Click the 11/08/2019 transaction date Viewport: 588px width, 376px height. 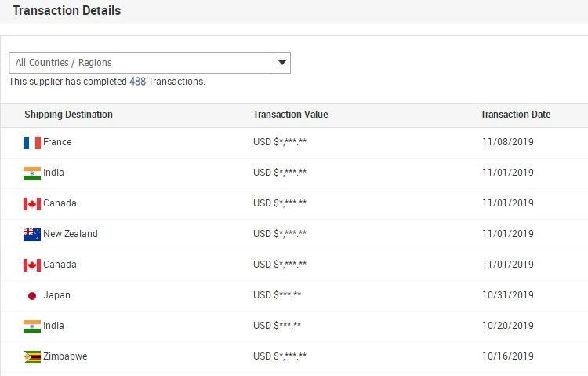[507, 142]
